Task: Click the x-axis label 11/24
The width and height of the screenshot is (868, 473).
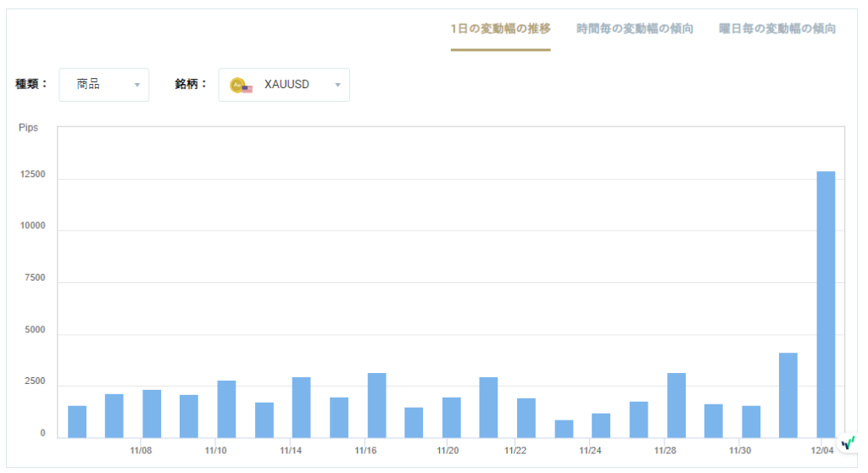Action: tap(590, 450)
